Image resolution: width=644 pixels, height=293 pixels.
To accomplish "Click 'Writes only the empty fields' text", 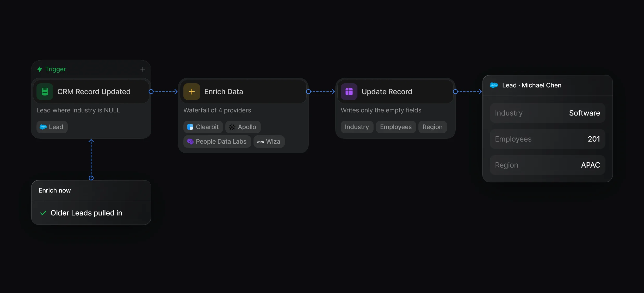I will [x=381, y=110].
